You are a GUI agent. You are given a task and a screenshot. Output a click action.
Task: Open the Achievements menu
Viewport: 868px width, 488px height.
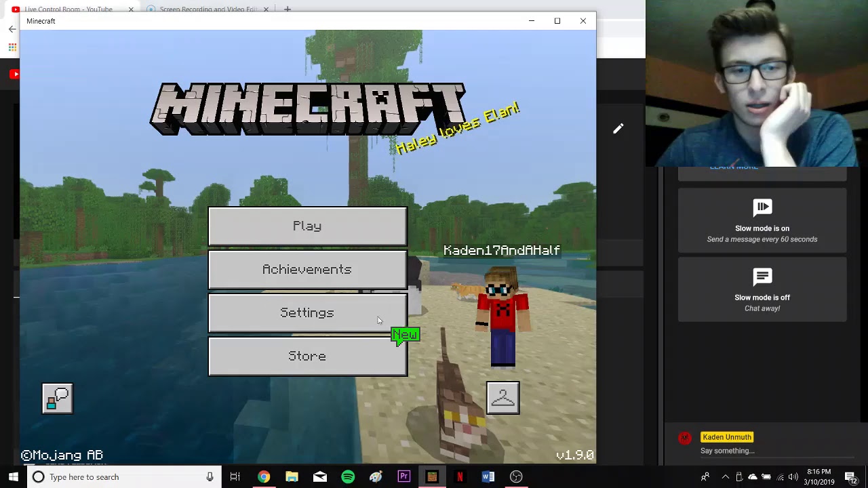tap(307, 270)
